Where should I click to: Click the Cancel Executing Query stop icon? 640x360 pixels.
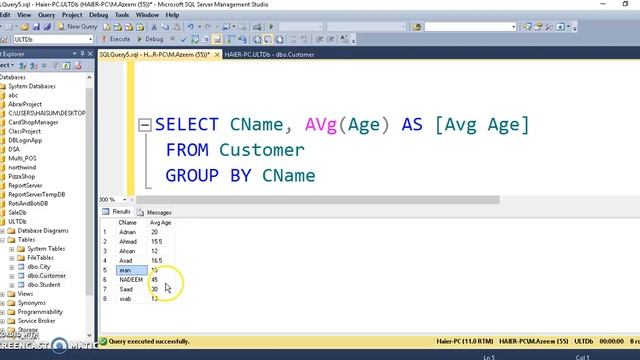[172, 39]
